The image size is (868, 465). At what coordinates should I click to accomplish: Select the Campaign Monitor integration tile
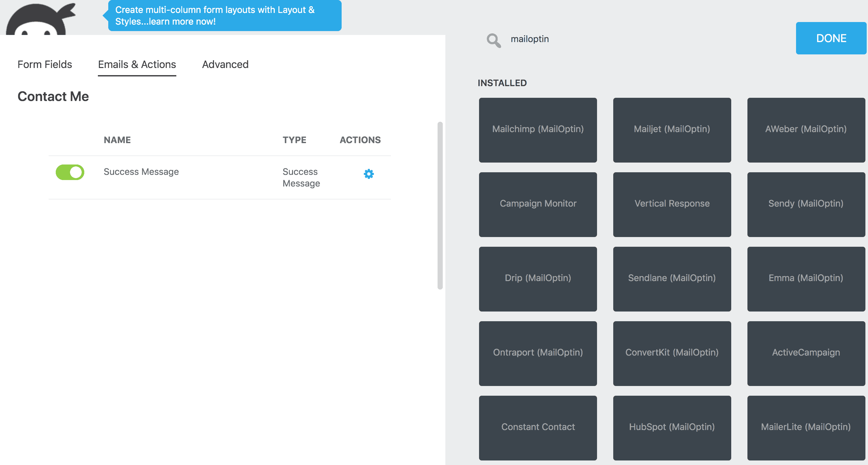538,204
